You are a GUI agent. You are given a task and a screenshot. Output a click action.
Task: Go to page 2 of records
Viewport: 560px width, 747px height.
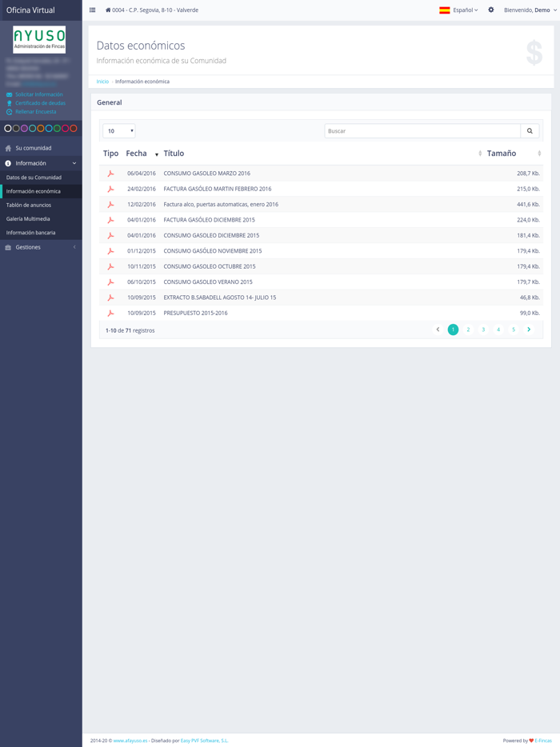click(x=468, y=330)
